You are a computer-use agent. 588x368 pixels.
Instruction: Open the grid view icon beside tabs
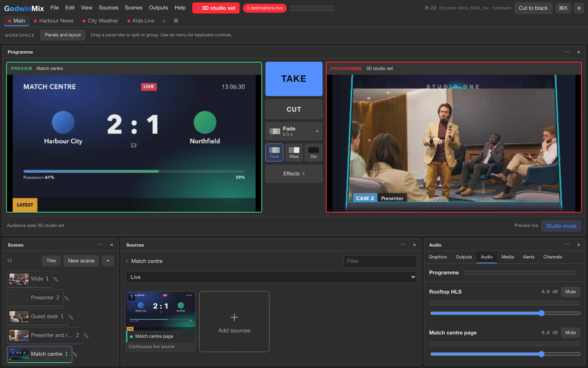176,21
